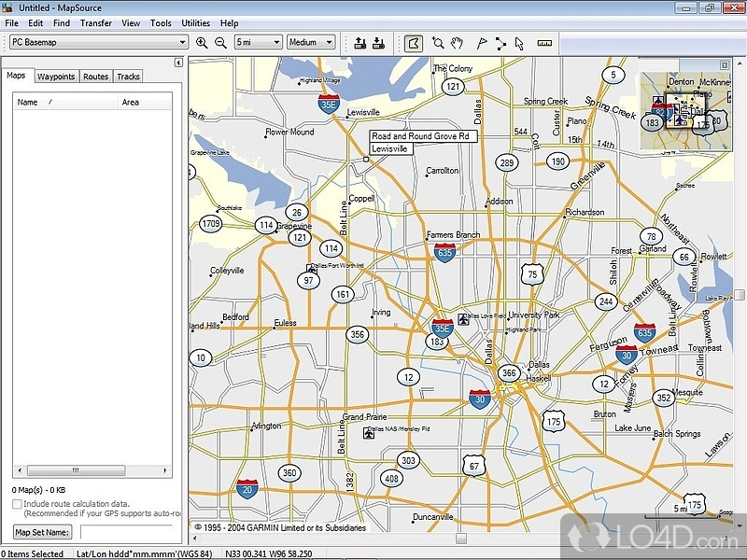Click the Map Set Name button

(43, 532)
